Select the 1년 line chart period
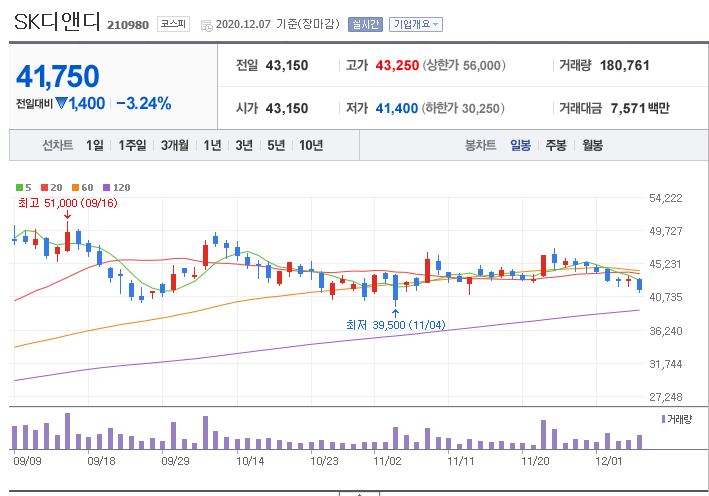This screenshot has height=496, width=709. point(212,145)
